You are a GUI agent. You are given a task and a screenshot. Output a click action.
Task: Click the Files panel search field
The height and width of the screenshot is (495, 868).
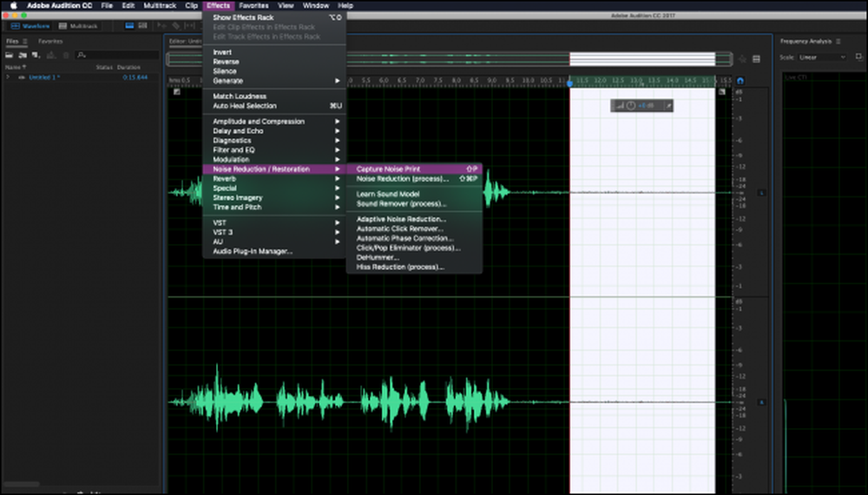[118, 55]
